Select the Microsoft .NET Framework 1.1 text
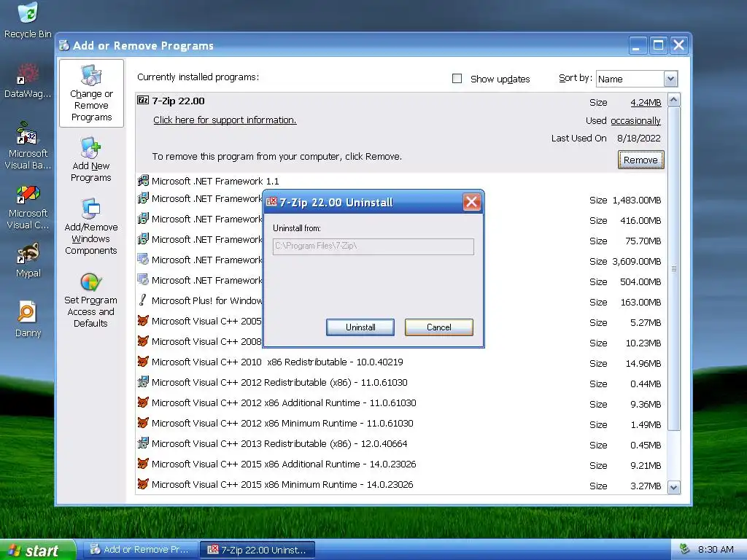Screen dimensions: 747x560 (215, 181)
